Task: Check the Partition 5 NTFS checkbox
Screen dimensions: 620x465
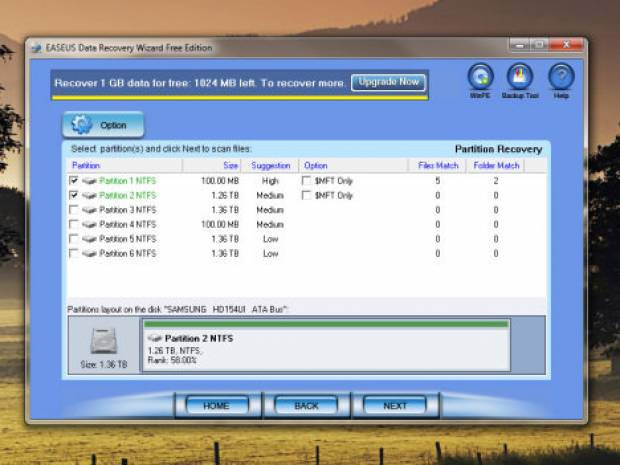Action: [74, 239]
